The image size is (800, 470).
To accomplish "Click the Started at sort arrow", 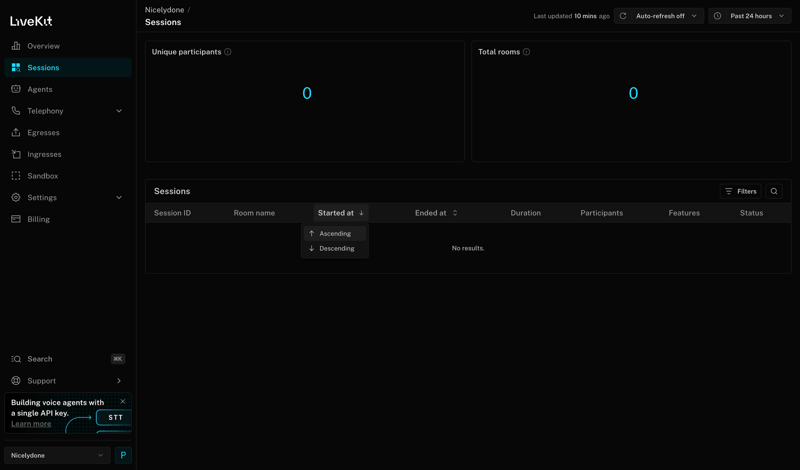I will pyautogui.click(x=361, y=213).
